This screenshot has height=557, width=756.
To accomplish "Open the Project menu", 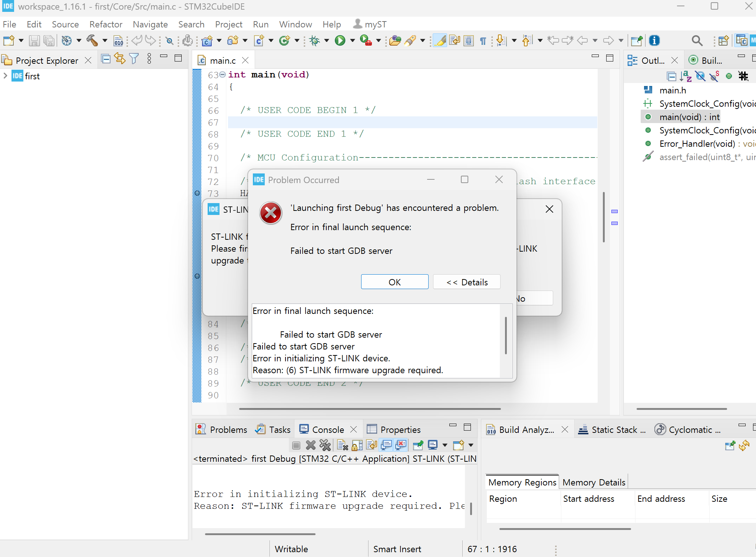I will pos(228,24).
